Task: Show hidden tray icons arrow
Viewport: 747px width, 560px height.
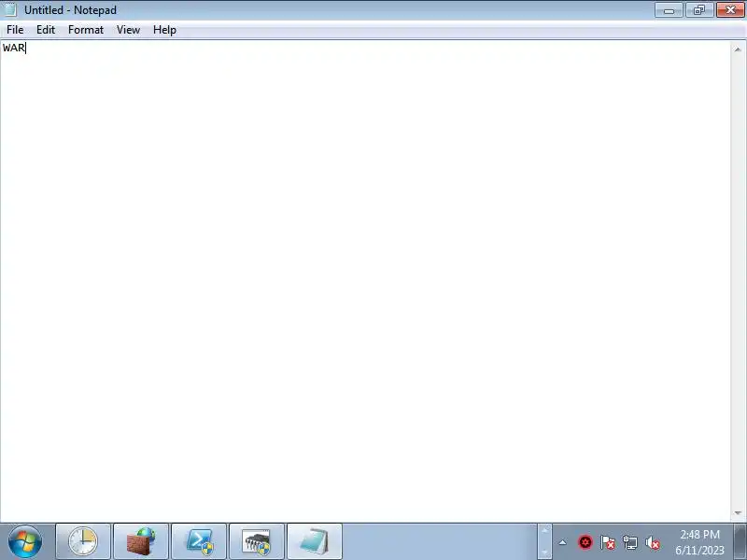Action: 563,542
